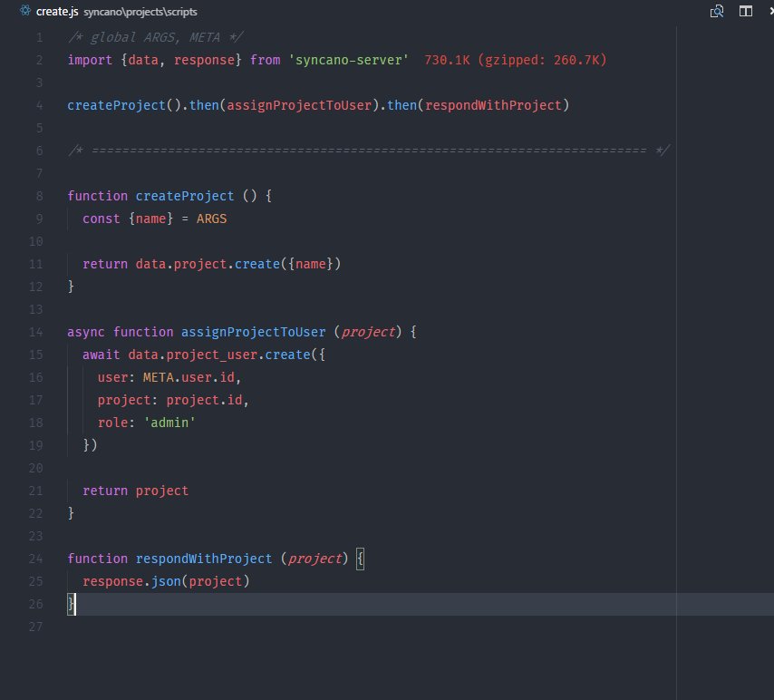Click line number 27 in the gutter
774x700 pixels.
pos(36,627)
